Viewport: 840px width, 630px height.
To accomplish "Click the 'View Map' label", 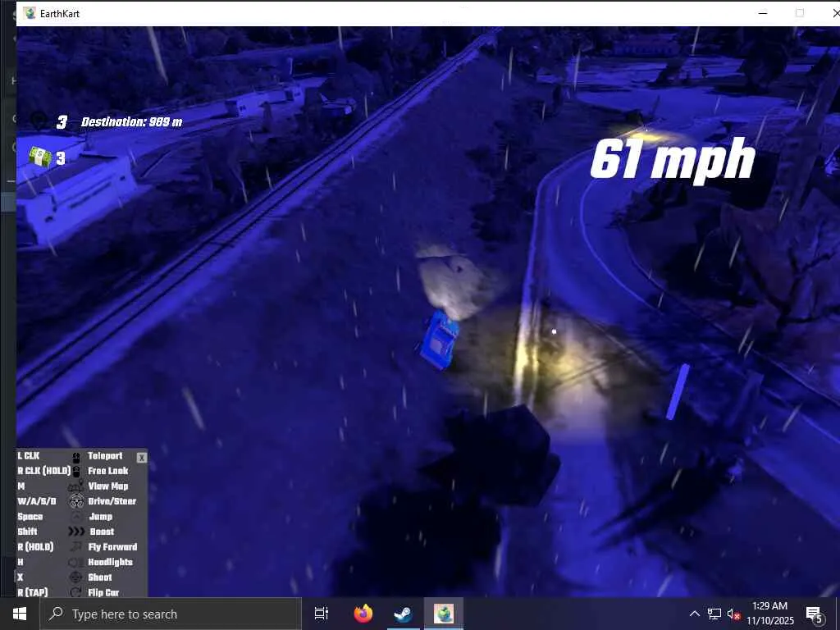I will click(x=108, y=486).
